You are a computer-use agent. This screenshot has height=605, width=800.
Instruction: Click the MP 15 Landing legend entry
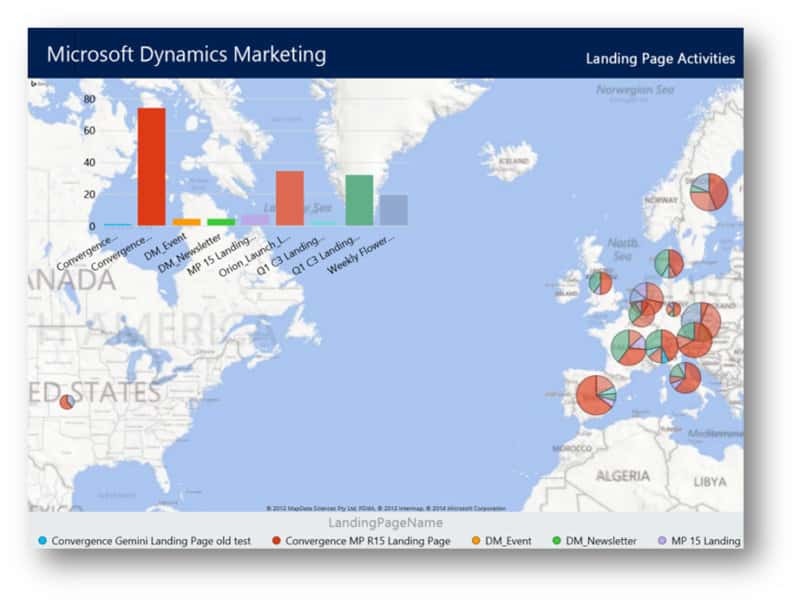pos(698,541)
